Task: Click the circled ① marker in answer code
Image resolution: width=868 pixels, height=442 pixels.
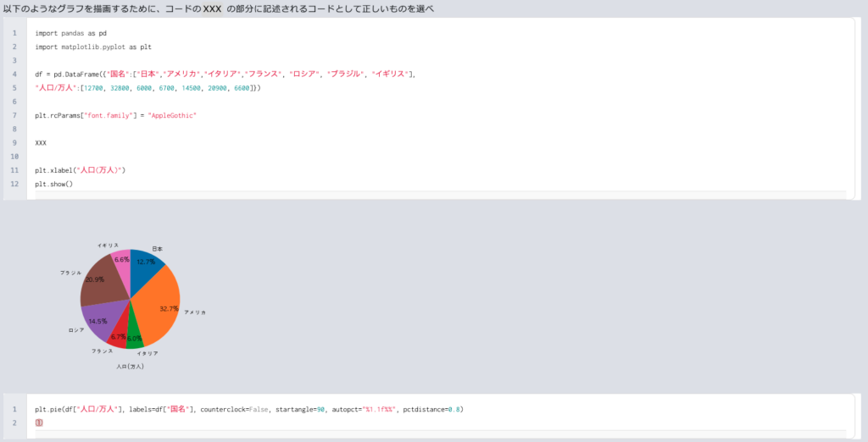Action: click(x=39, y=423)
